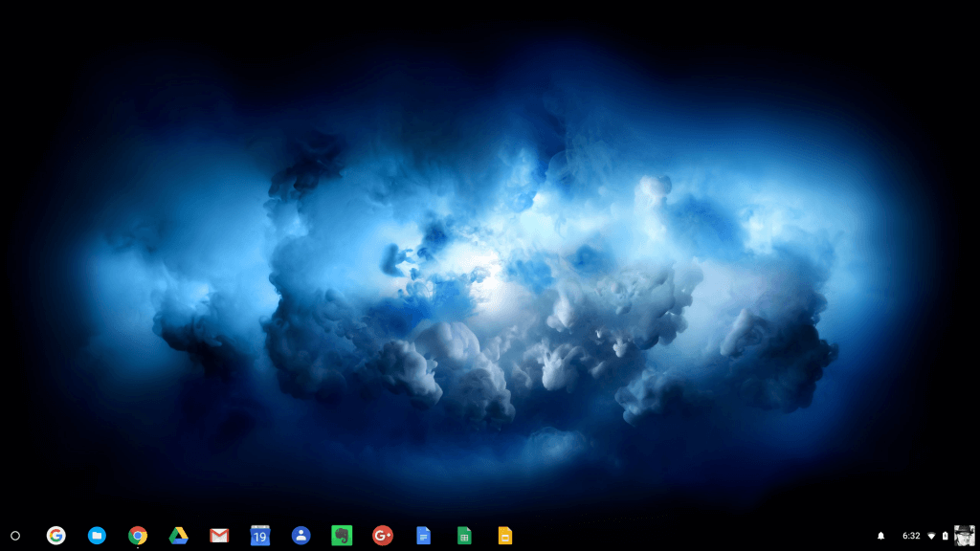Viewport: 980px width, 551px height.
Task: Launch the Files app
Action: point(97,536)
